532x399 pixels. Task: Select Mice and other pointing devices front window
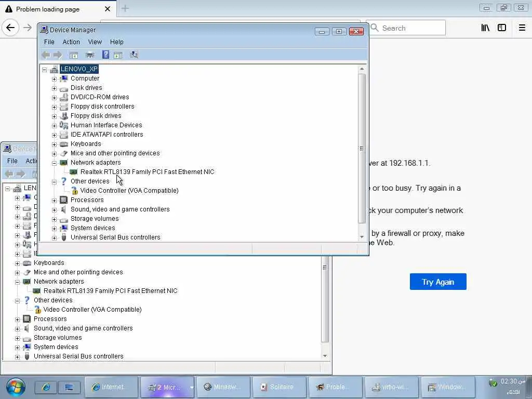coord(115,153)
